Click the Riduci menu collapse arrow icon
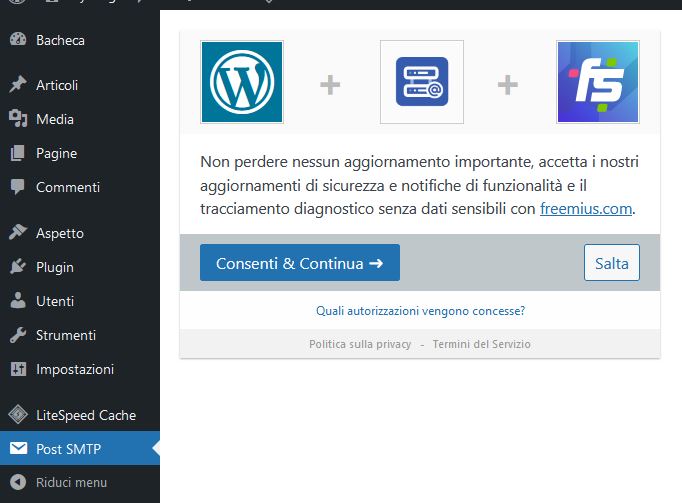 point(18,482)
